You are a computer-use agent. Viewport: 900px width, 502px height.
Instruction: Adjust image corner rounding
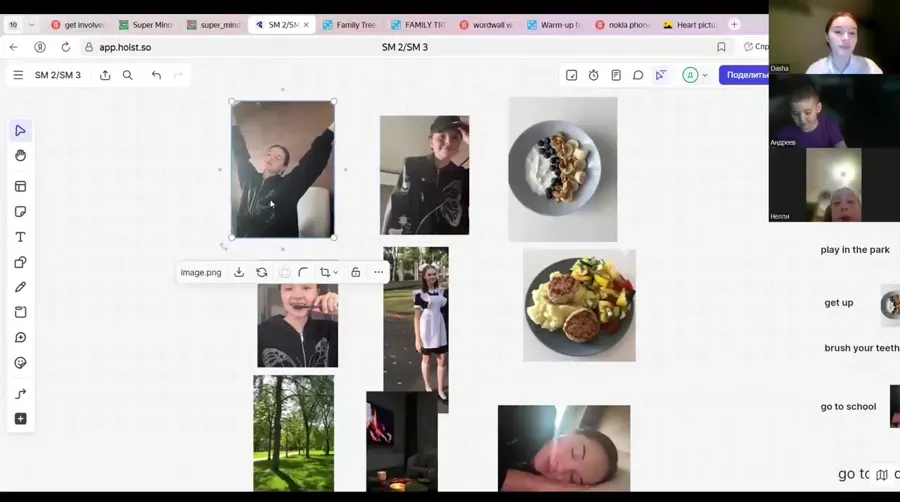click(x=303, y=273)
